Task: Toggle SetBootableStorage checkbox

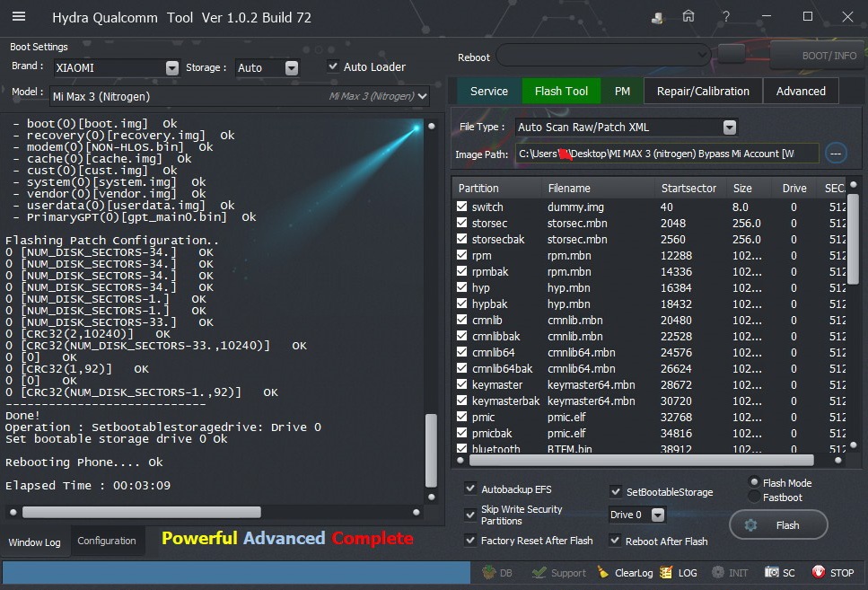Action: pyautogui.click(x=615, y=491)
